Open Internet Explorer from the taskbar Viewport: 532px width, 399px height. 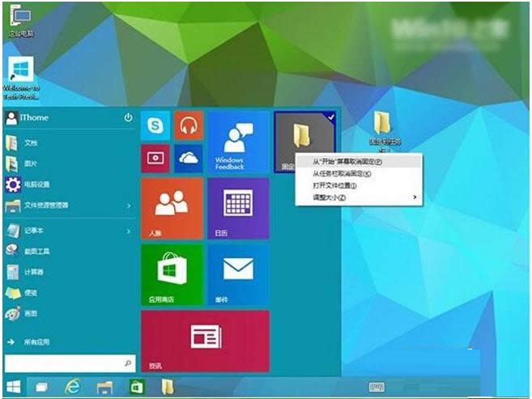(71, 387)
